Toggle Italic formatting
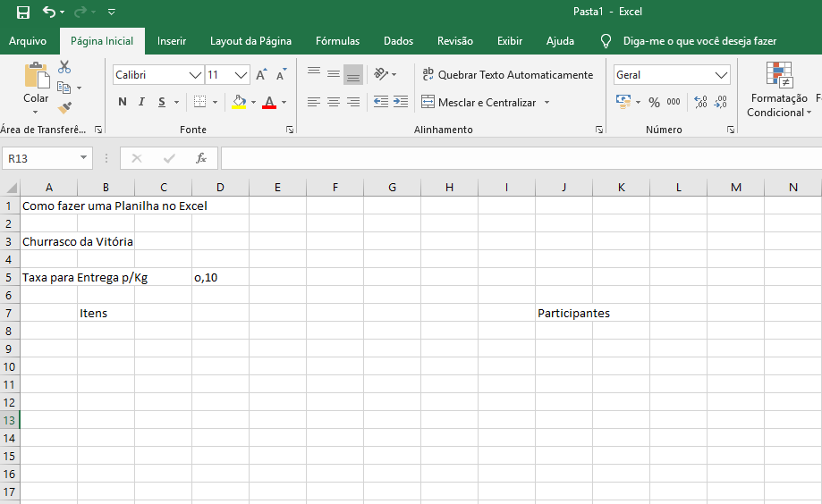 coord(142,102)
